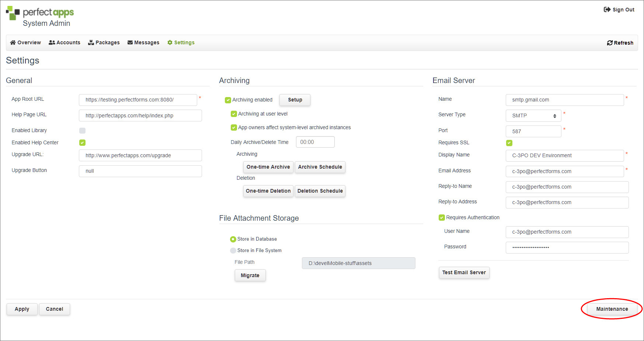Click the Accounts people icon

click(x=52, y=42)
